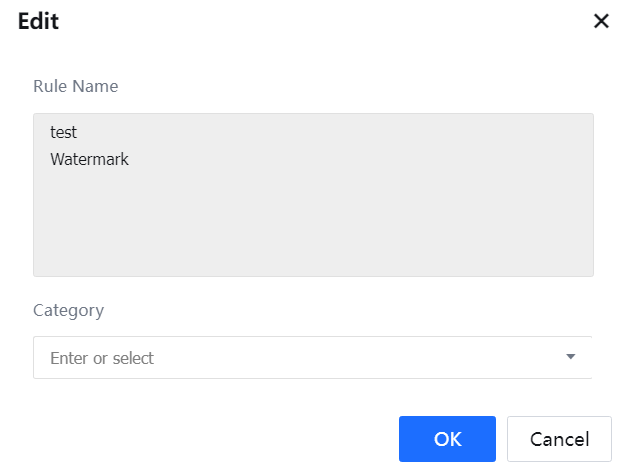Screen dimensions: 627x469
Task: Expand the Category dropdown arrow
Action: coord(571,357)
